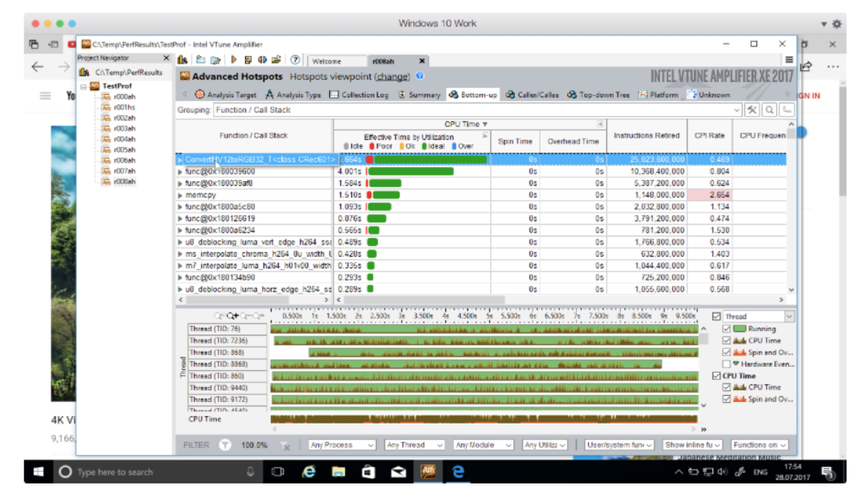The height and width of the screenshot is (499, 868).
Task: Close the r008ah result tab
Action: [422, 61]
